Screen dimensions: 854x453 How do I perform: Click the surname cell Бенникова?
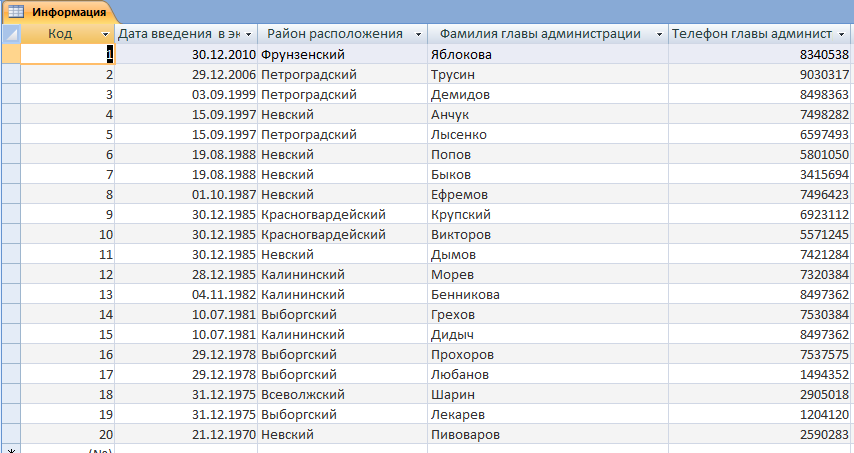pos(548,294)
